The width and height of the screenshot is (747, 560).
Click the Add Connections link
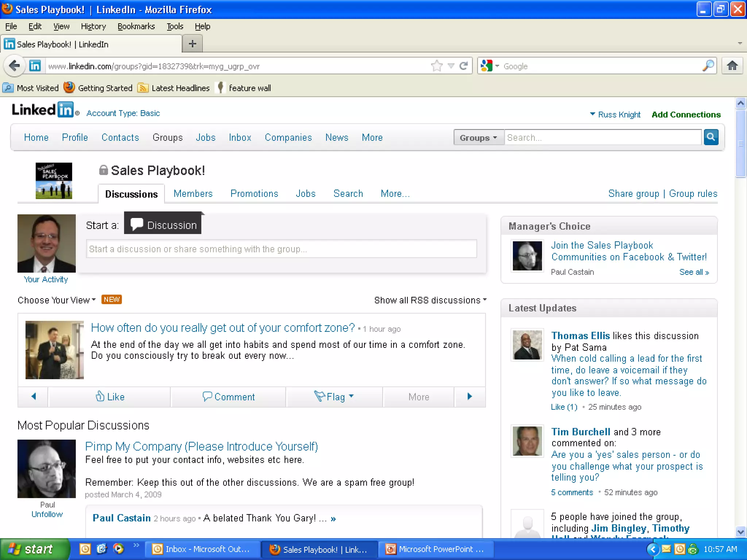click(x=686, y=114)
